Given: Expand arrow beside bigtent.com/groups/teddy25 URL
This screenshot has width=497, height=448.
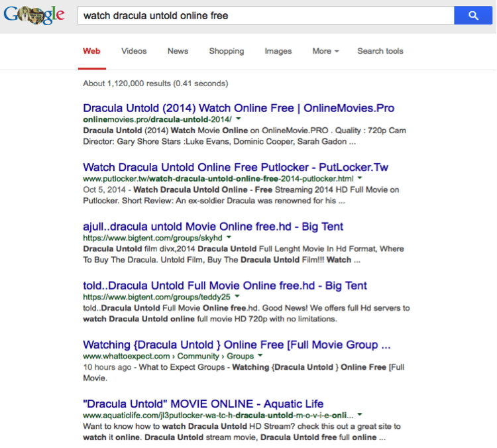Looking at the screenshot, I should click(x=237, y=296).
